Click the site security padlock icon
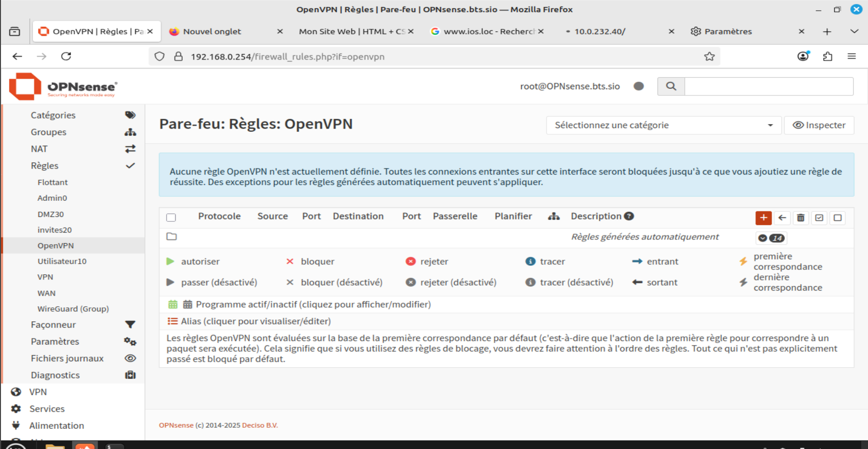 tap(178, 57)
